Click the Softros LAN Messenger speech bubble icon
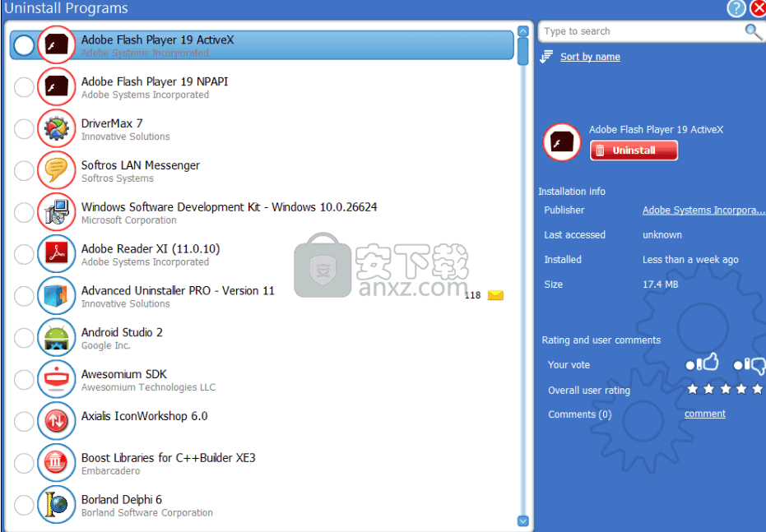The height and width of the screenshot is (532, 766). [x=56, y=170]
